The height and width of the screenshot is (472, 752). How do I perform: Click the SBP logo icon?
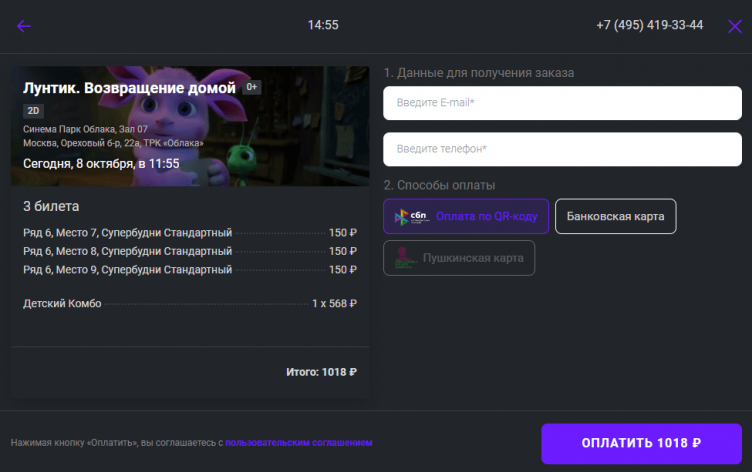(408, 216)
